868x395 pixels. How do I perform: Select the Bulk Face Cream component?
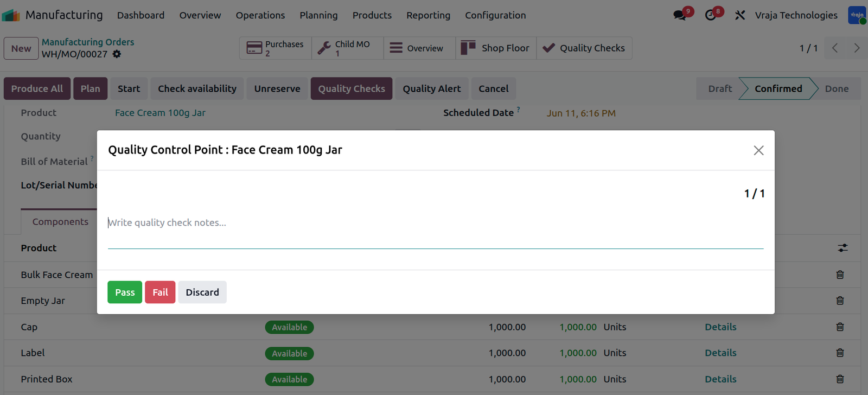(57, 275)
